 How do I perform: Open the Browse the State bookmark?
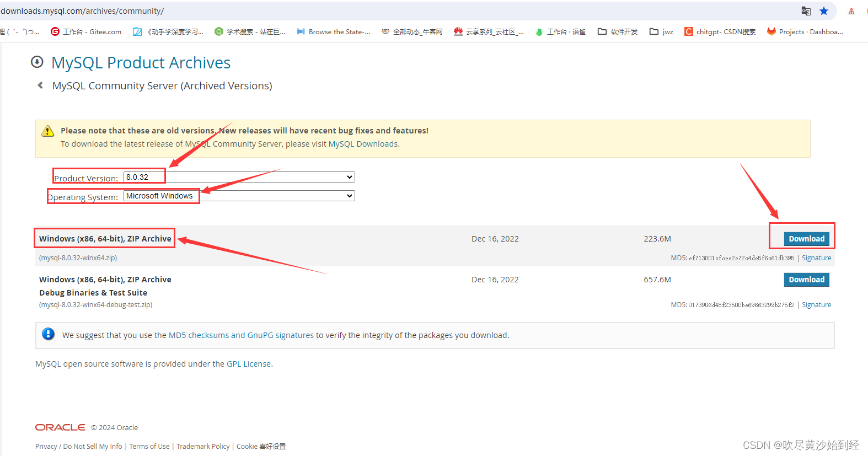coord(334,31)
